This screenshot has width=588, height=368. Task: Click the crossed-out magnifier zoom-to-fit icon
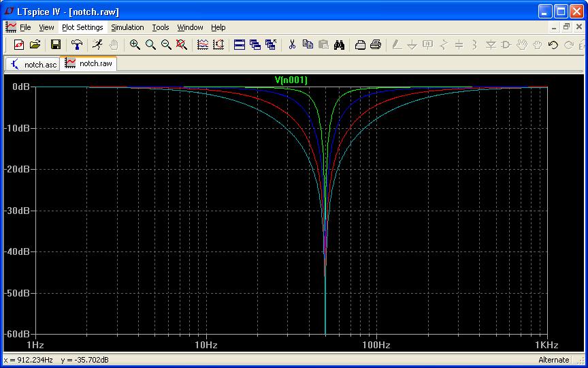coord(182,45)
